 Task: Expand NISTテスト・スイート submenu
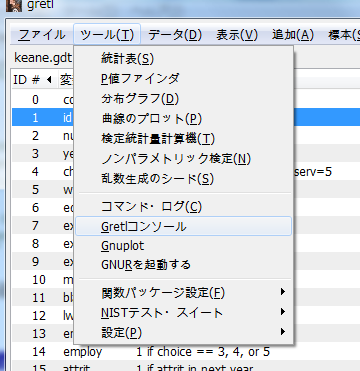click(x=183, y=312)
